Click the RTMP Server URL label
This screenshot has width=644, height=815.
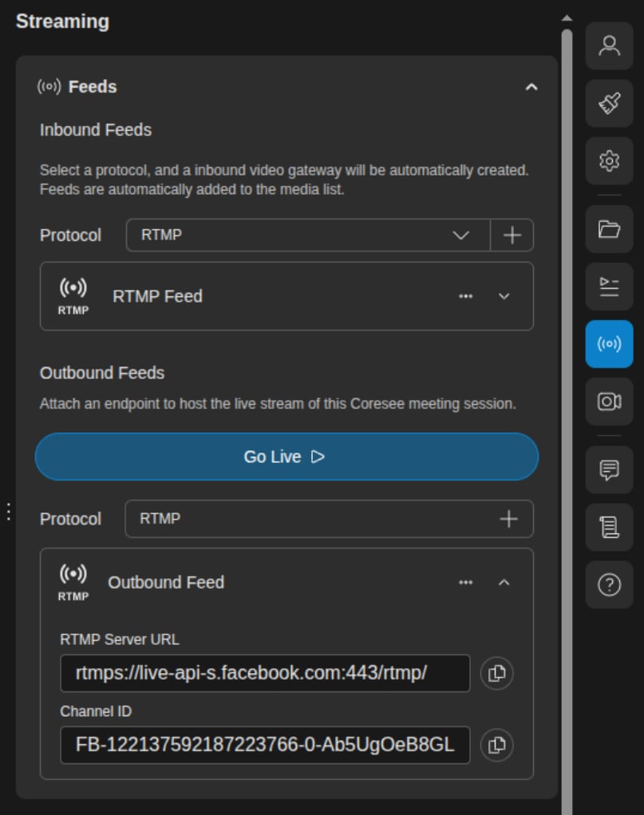click(x=120, y=639)
